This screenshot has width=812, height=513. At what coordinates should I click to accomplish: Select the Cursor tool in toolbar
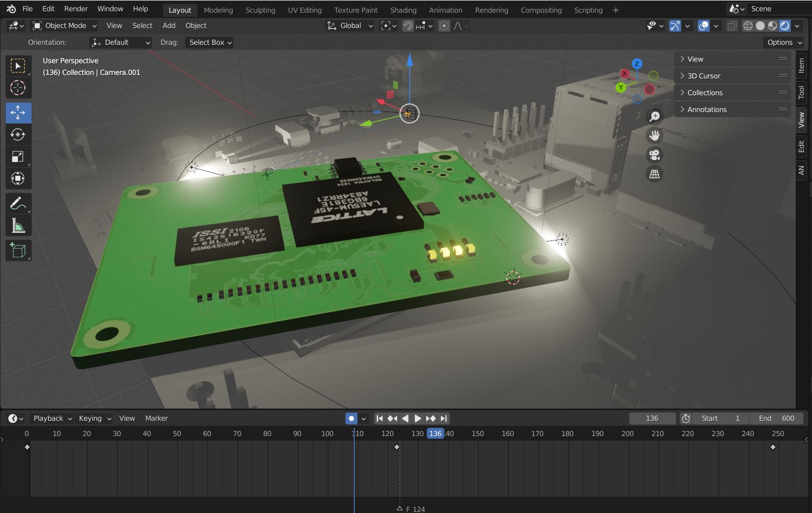point(18,88)
